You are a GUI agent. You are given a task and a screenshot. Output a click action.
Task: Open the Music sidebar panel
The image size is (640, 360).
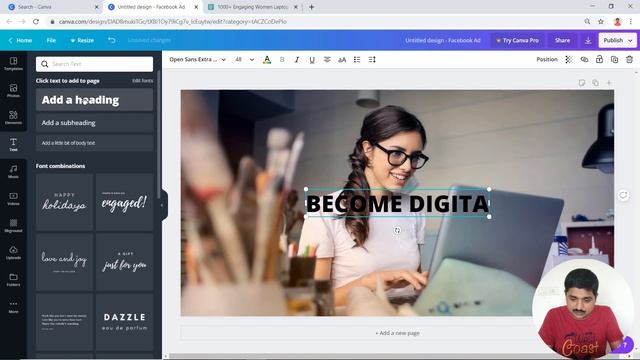click(x=13, y=171)
